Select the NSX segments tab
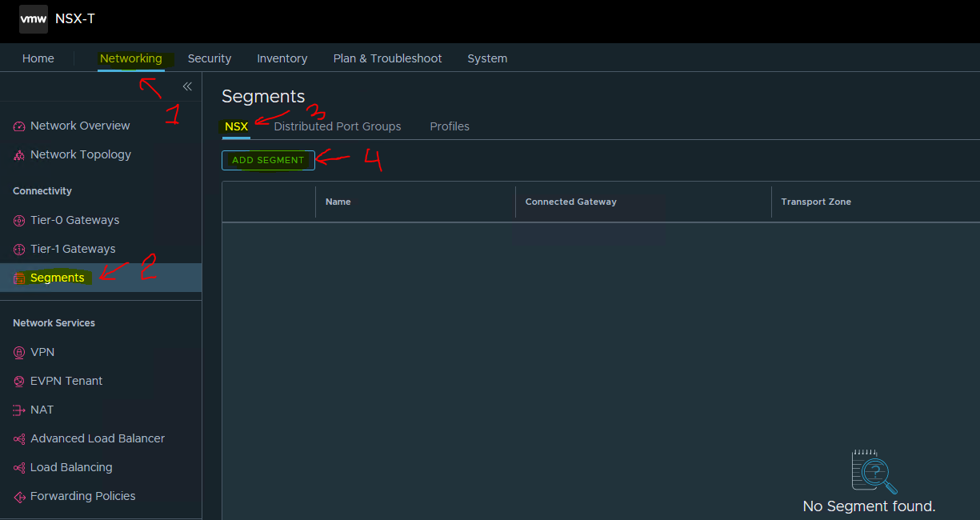The image size is (980, 520). pyautogui.click(x=236, y=126)
